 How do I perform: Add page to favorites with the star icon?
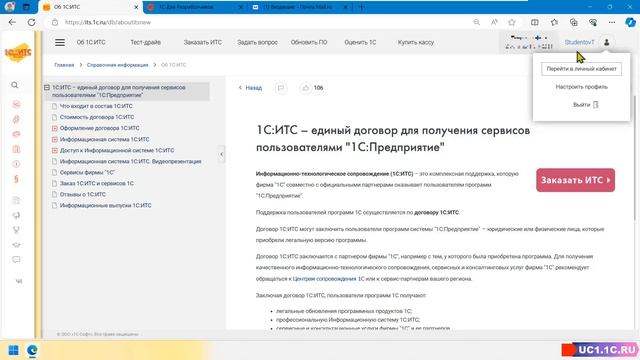[x=511, y=22]
